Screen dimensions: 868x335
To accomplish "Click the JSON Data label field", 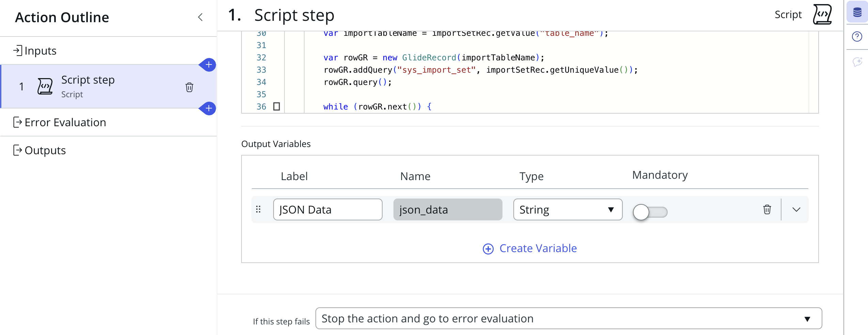I will pyautogui.click(x=327, y=209).
